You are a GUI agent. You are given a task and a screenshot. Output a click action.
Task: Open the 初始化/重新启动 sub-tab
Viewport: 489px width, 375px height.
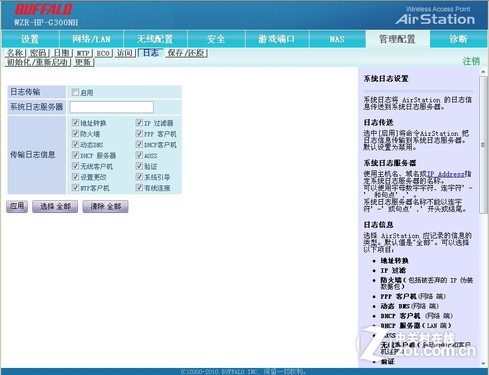38,62
